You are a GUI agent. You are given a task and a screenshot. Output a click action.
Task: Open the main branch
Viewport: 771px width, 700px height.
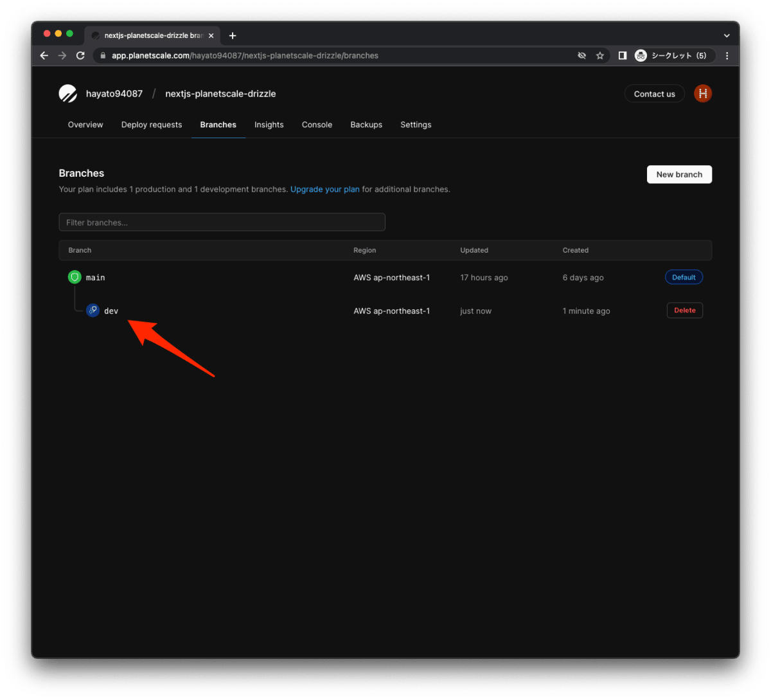point(95,278)
